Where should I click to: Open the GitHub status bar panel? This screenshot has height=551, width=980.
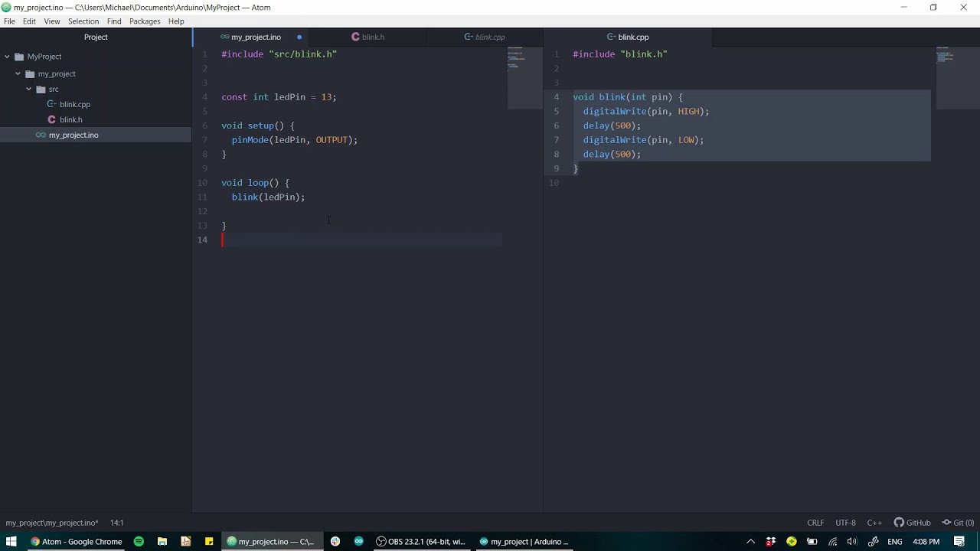[x=913, y=523]
